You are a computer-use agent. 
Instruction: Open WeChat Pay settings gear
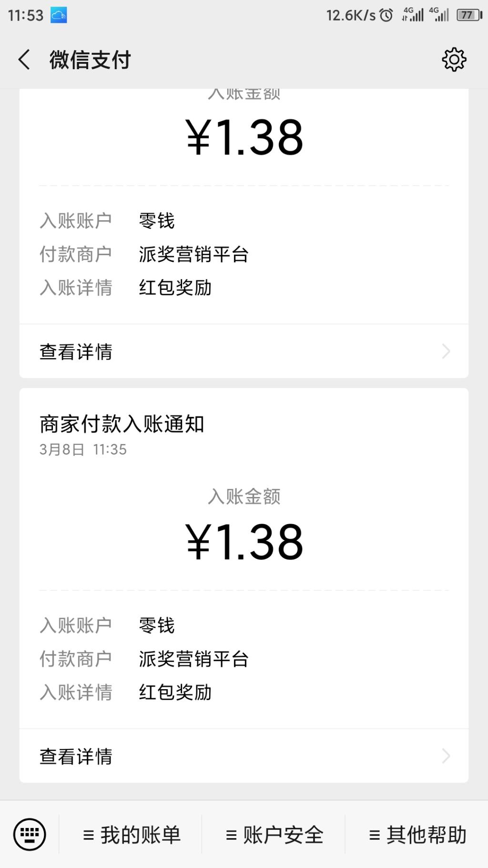454,60
